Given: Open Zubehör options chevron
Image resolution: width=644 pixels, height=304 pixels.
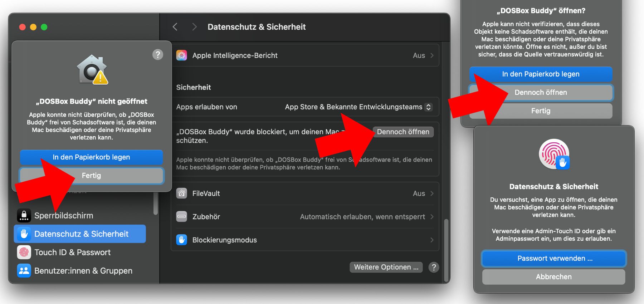Looking at the screenshot, I should click(432, 217).
